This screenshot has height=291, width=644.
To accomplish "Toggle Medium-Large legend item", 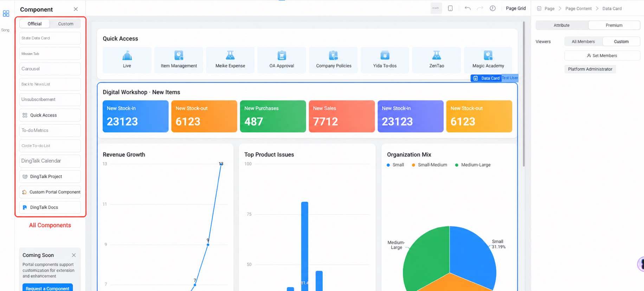I will pyautogui.click(x=472, y=165).
